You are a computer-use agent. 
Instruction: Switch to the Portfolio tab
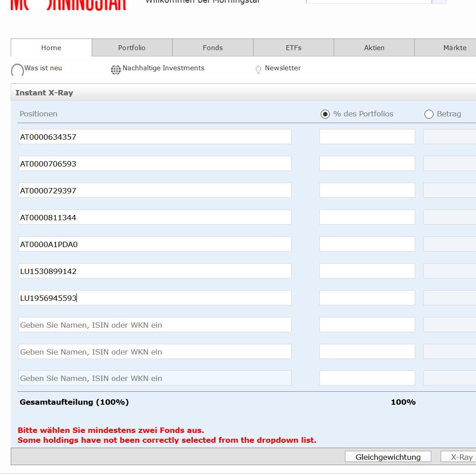(132, 48)
